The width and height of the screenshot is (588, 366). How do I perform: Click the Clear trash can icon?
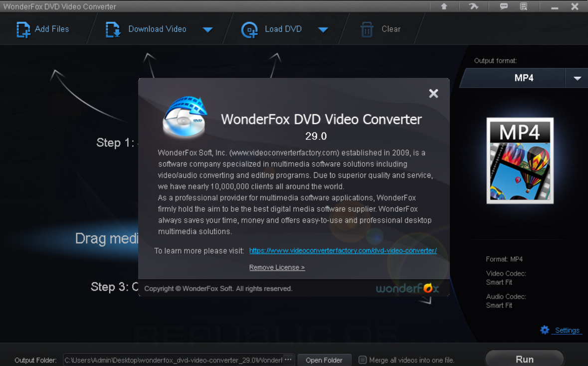(x=367, y=29)
